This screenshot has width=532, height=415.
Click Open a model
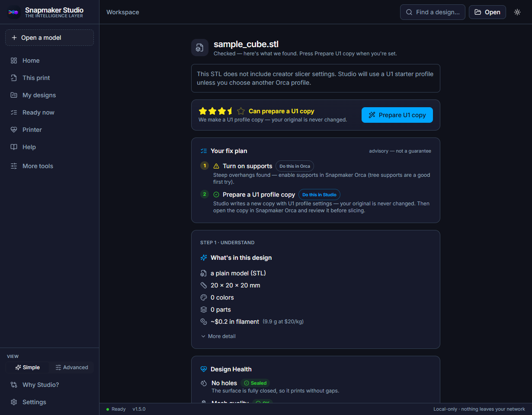coord(49,38)
